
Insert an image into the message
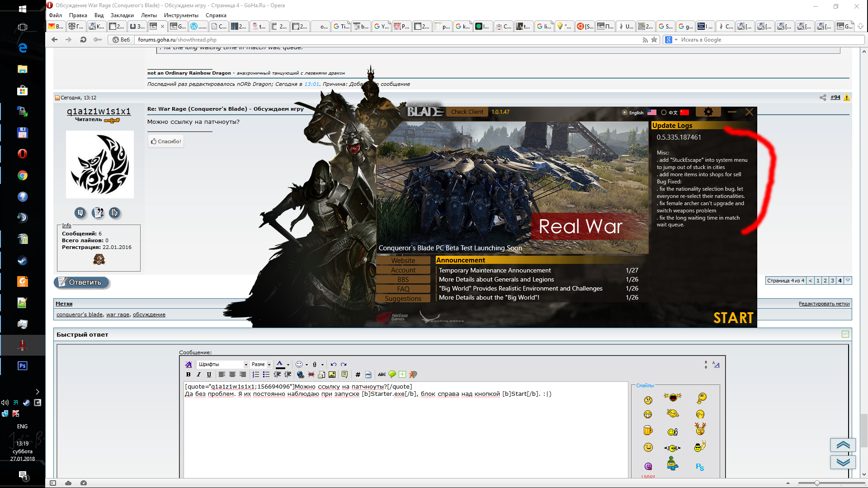[332, 375]
